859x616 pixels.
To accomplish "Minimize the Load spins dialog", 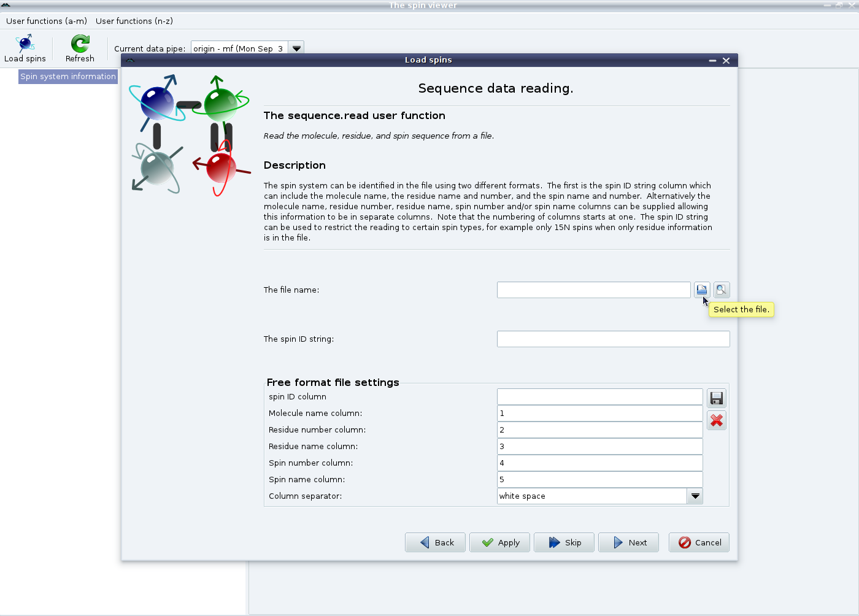I will (x=712, y=60).
